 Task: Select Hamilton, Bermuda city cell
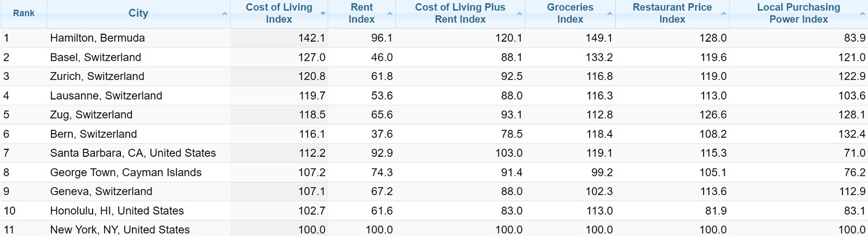coord(97,38)
